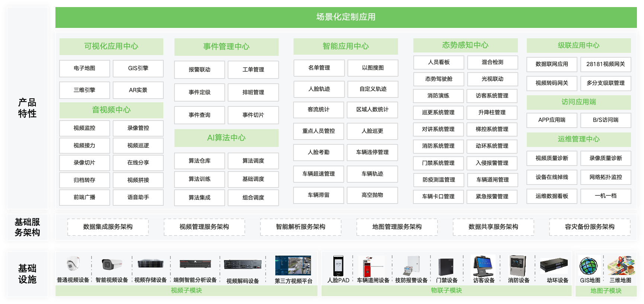The width and height of the screenshot is (644, 304).
Task: Click the 第三方视频平台 screenshot thumbnail
Action: 293,265
